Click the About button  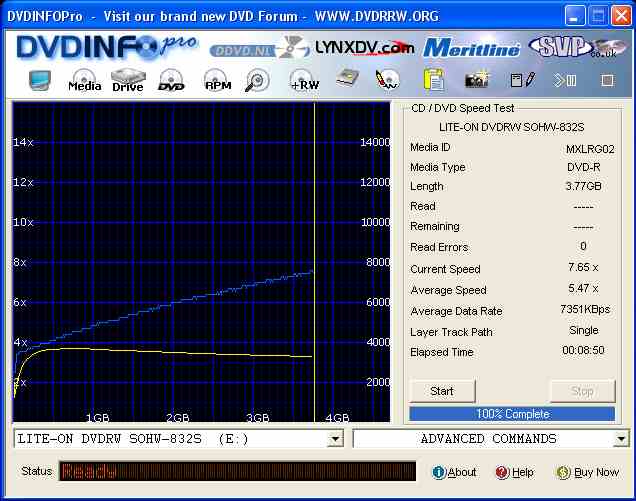coord(454,472)
